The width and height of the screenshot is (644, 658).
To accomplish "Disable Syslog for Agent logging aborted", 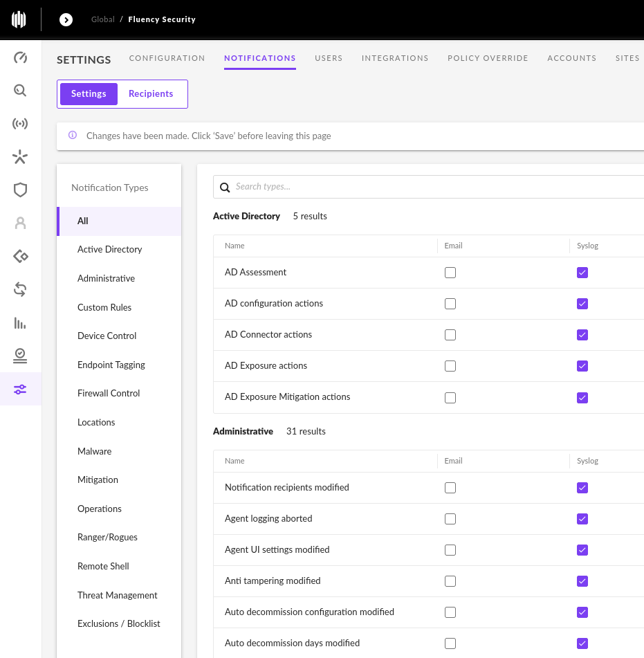I will coord(582,519).
